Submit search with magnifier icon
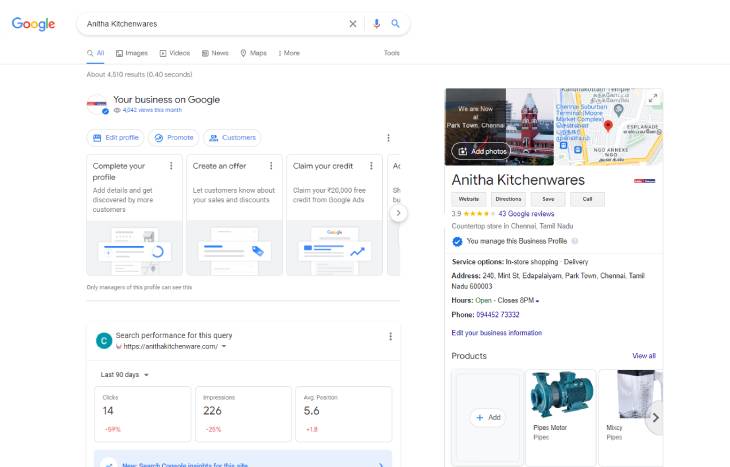This screenshot has height=467, width=730. (395, 23)
